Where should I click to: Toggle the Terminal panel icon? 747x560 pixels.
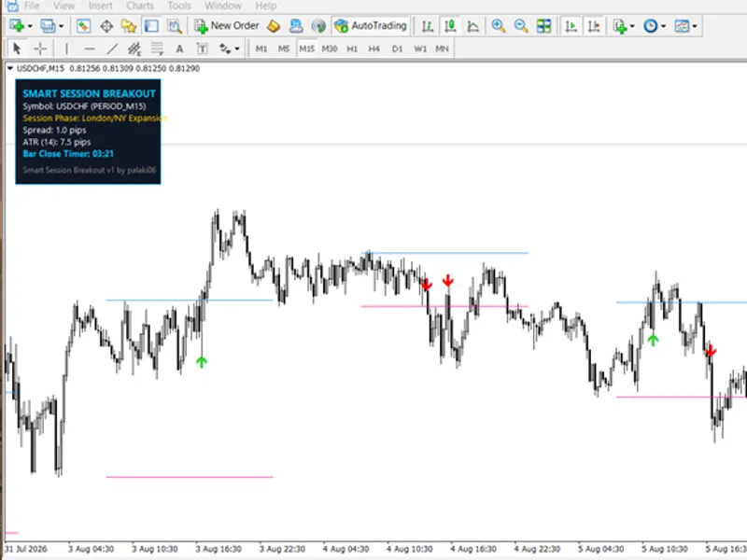[151, 26]
